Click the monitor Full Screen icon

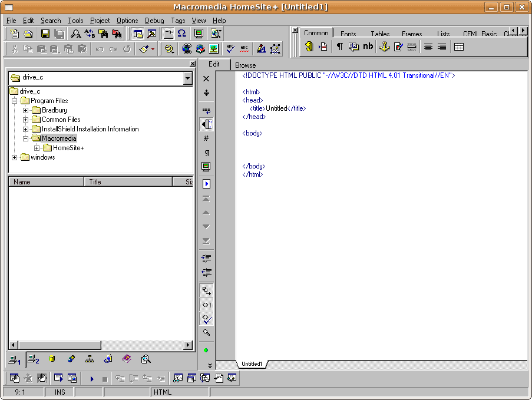199,34
